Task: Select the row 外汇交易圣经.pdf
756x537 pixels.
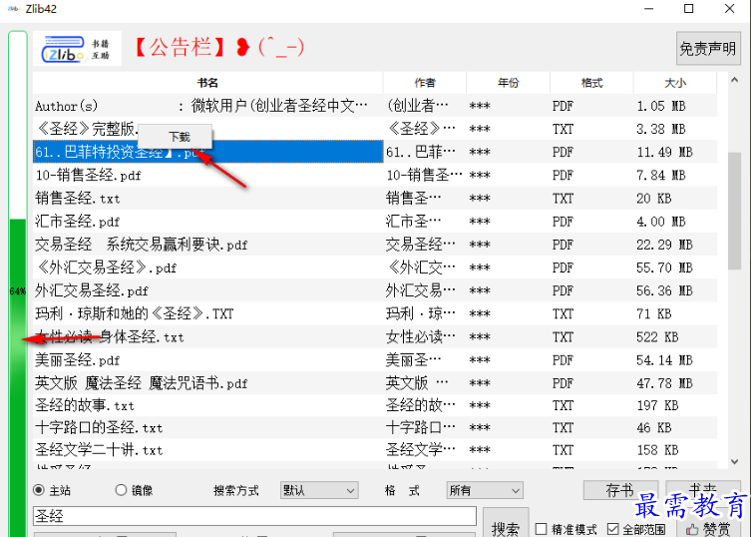Action: (375, 290)
